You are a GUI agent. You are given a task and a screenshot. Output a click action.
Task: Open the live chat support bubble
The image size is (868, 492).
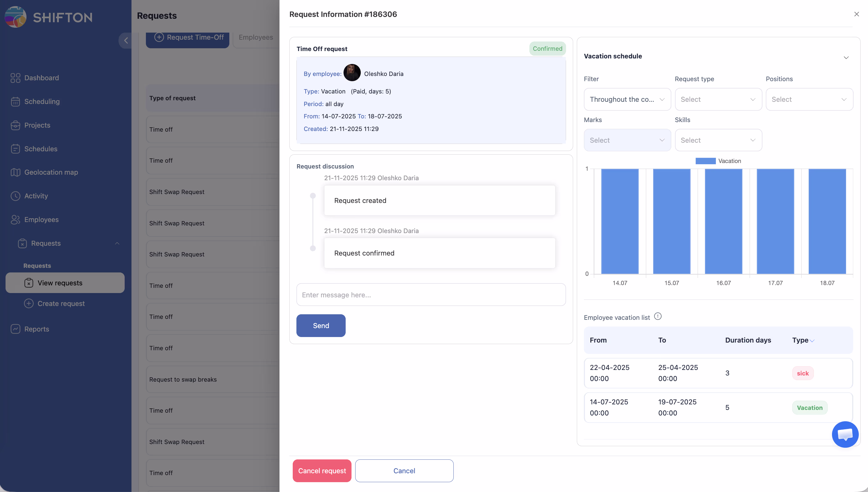845,434
